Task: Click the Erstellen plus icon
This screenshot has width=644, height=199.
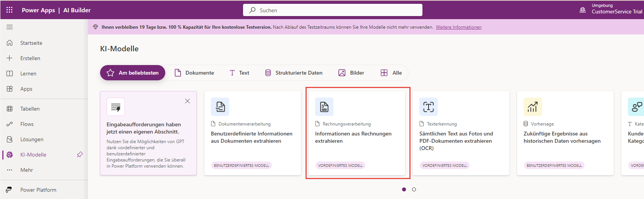Action: (x=10, y=58)
